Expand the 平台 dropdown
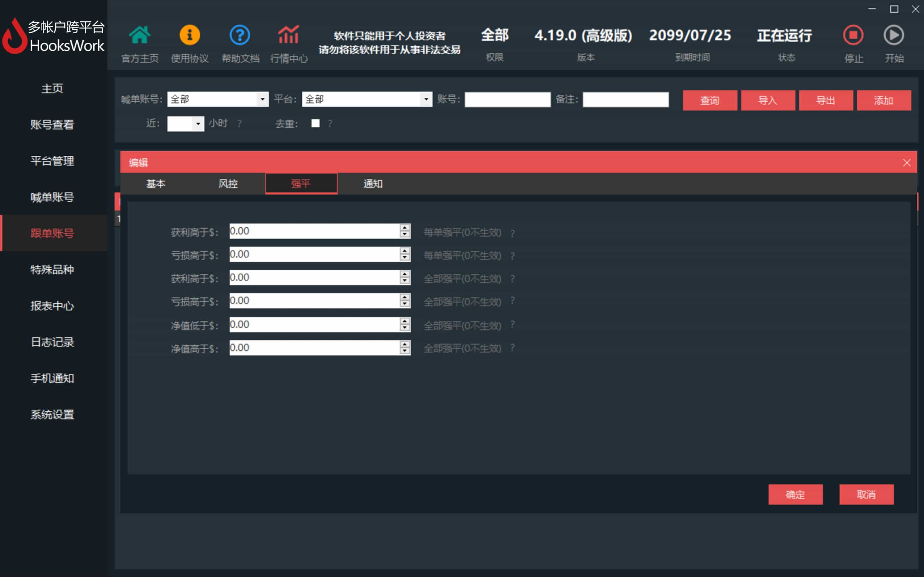924x577 pixels. tap(426, 99)
